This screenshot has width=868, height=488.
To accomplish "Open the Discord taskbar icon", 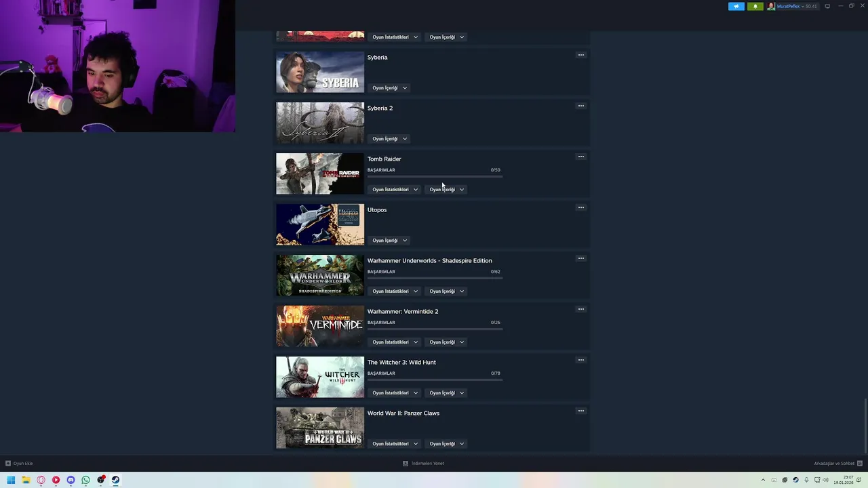I will pyautogui.click(x=71, y=480).
